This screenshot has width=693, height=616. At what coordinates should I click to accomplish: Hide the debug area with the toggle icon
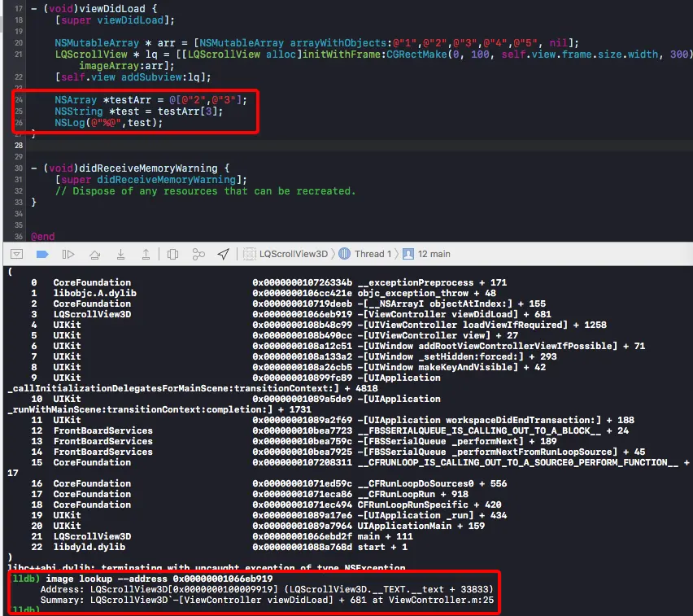coord(16,254)
